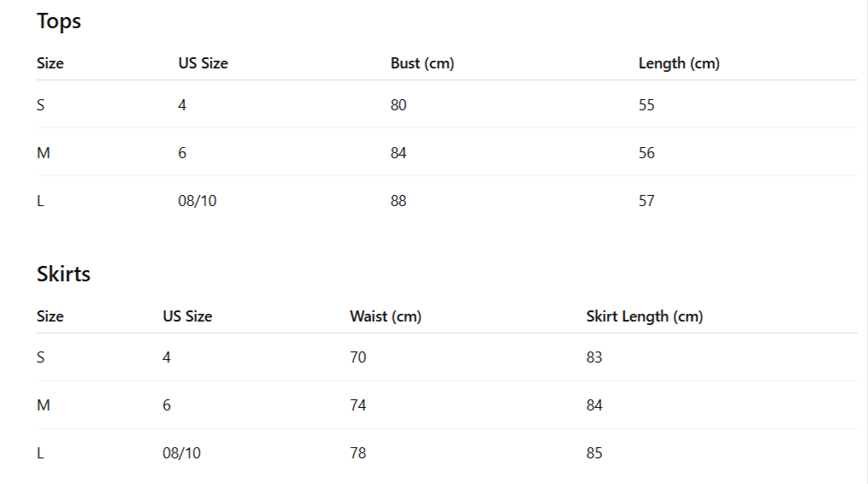
Task: Select the 08/10 US size in Tops table
Action: [197, 201]
